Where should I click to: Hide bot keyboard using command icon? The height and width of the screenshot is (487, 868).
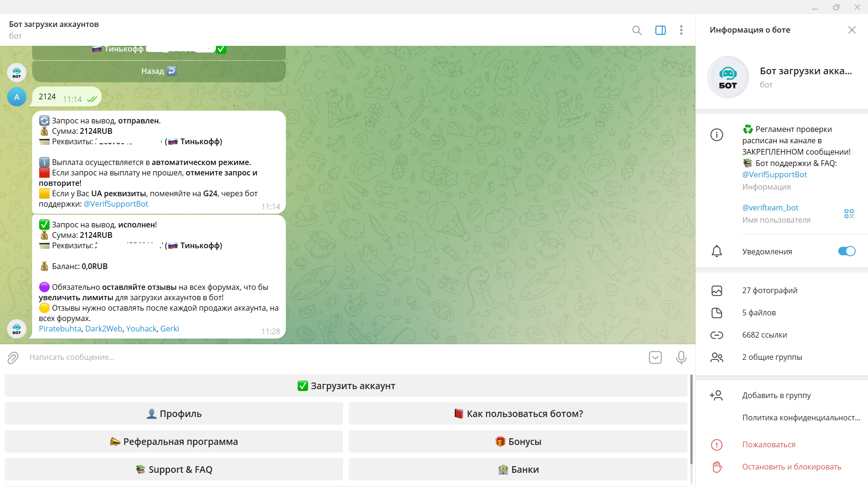pyautogui.click(x=655, y=357)
